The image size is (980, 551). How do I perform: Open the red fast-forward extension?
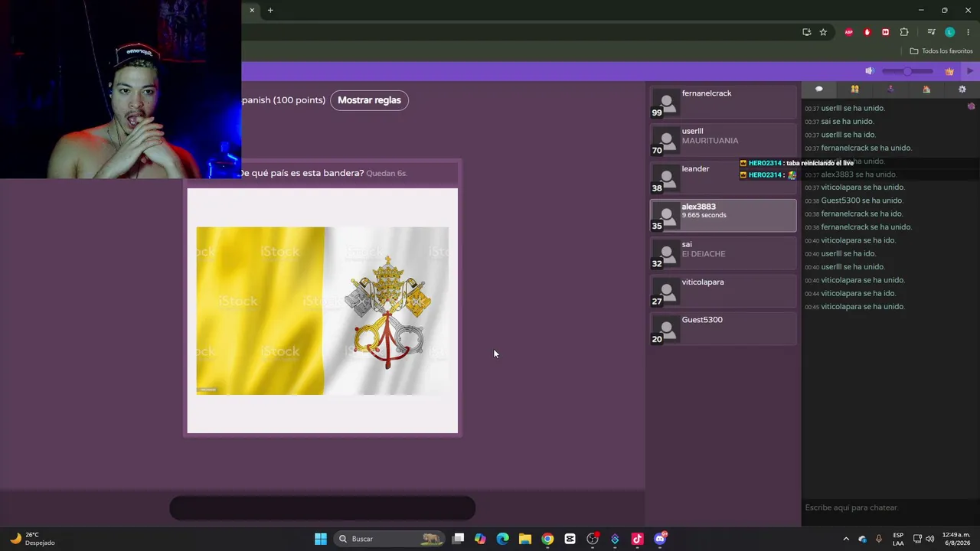886,32
